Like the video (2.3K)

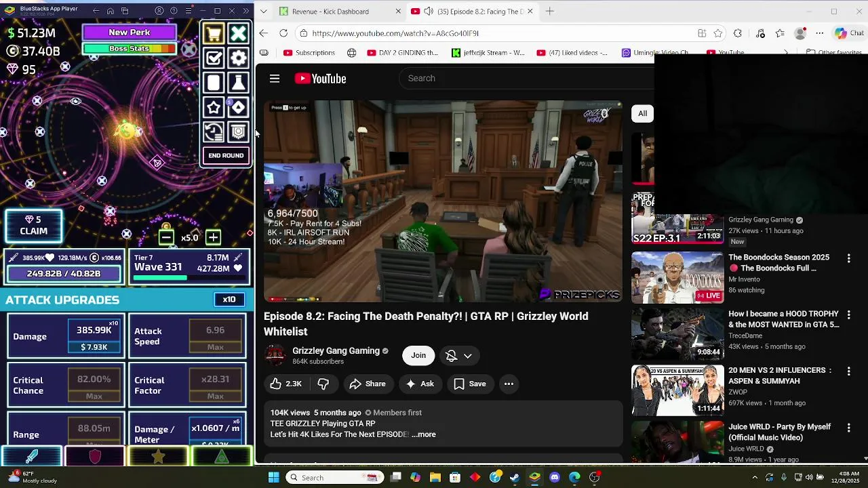tap(285, 384)
